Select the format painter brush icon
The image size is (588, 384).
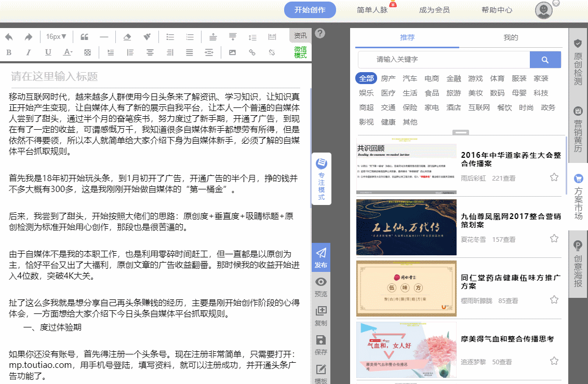click(x=147, y=37)
